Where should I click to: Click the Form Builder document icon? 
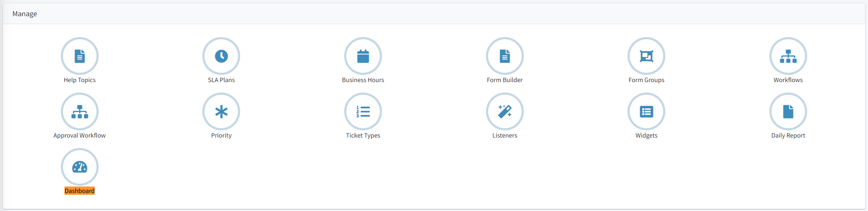pyautogui.click(x=504, y=56)
